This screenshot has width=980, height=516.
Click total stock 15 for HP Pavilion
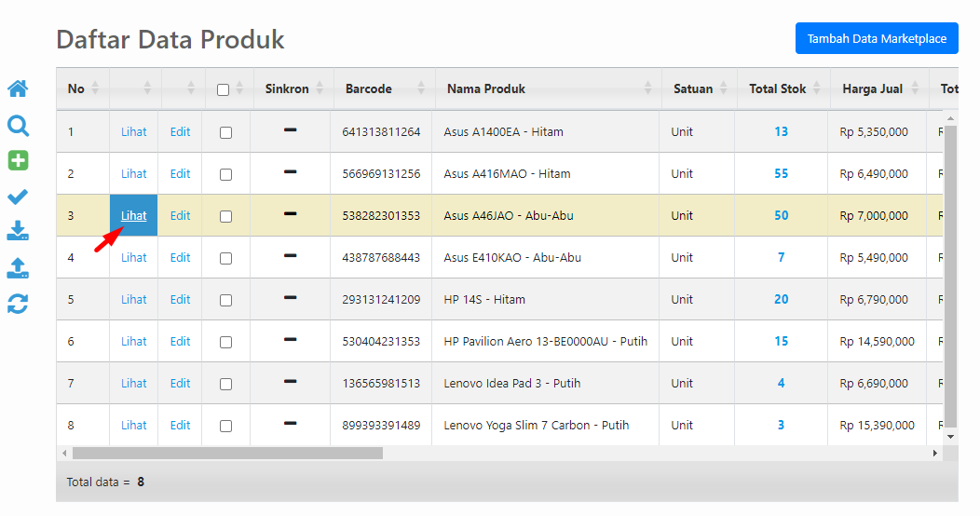(782, 341)
